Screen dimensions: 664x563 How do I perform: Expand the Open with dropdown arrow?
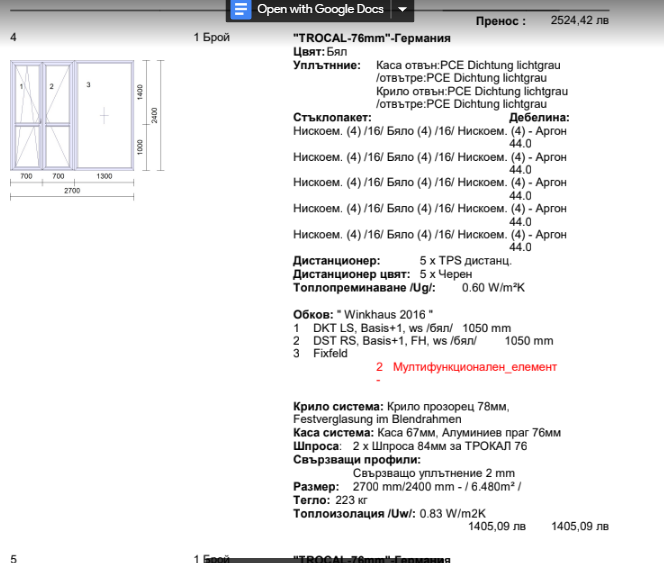(x=402, y=10)
